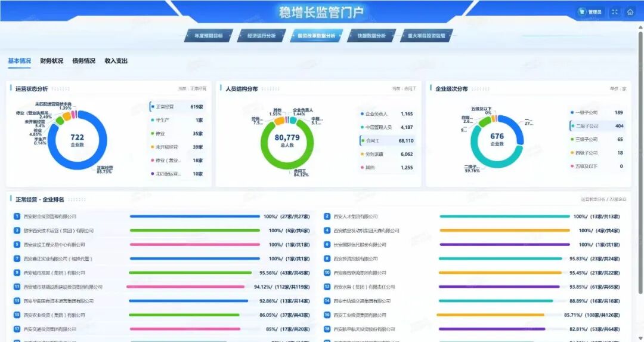
Task: Go to home via the house icon
Action: tap(630, 12)
